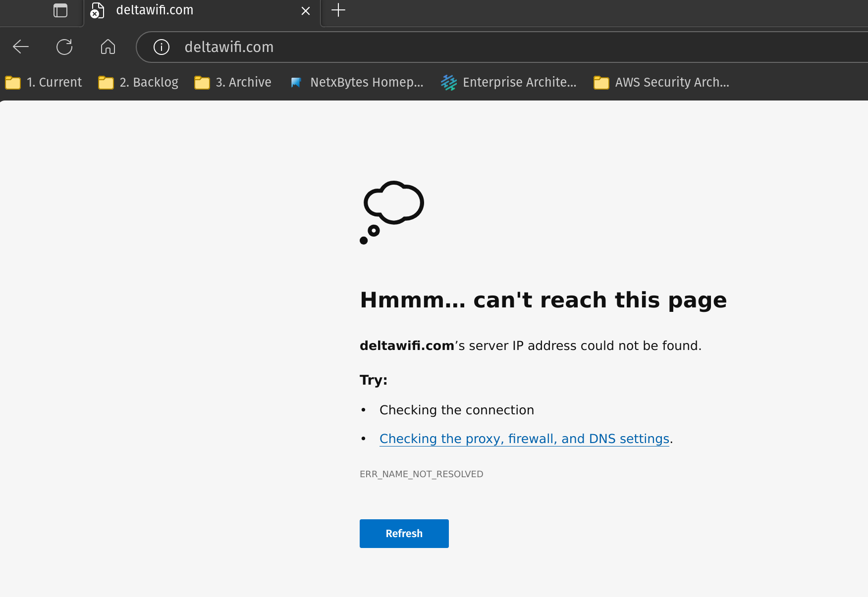View site information icon in address bar

click(x=162, y=47)
